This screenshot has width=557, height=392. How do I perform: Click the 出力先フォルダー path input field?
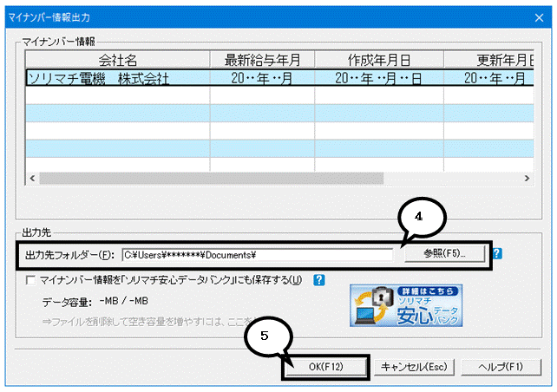pos(258,255)
